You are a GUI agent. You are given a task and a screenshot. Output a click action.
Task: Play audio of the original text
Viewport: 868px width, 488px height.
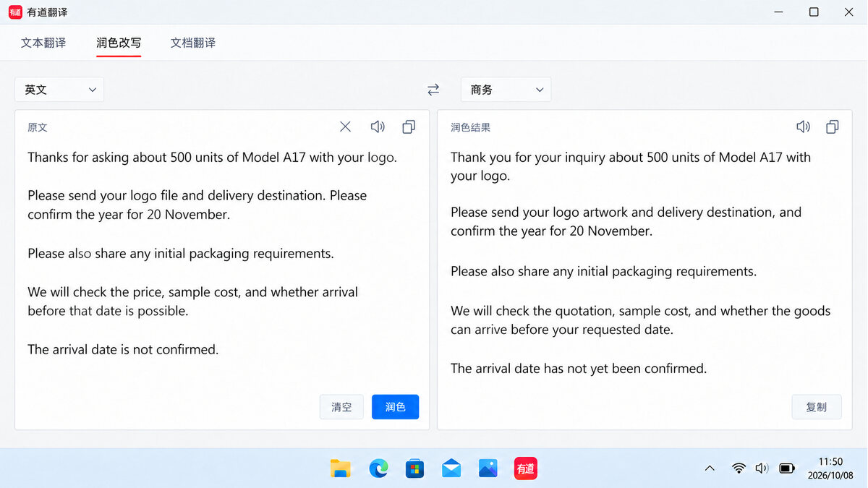tap(378, 127)
